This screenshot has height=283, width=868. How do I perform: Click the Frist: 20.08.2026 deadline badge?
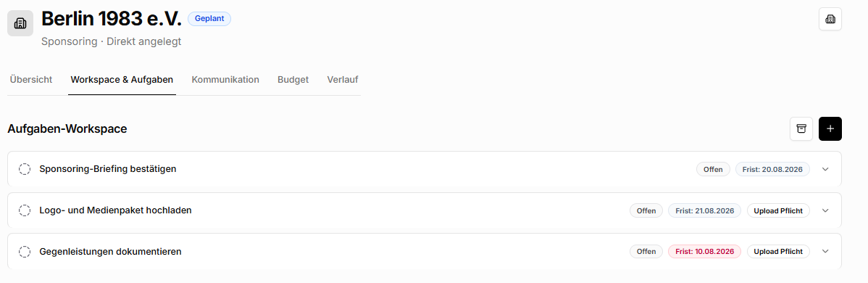point(772,168)
